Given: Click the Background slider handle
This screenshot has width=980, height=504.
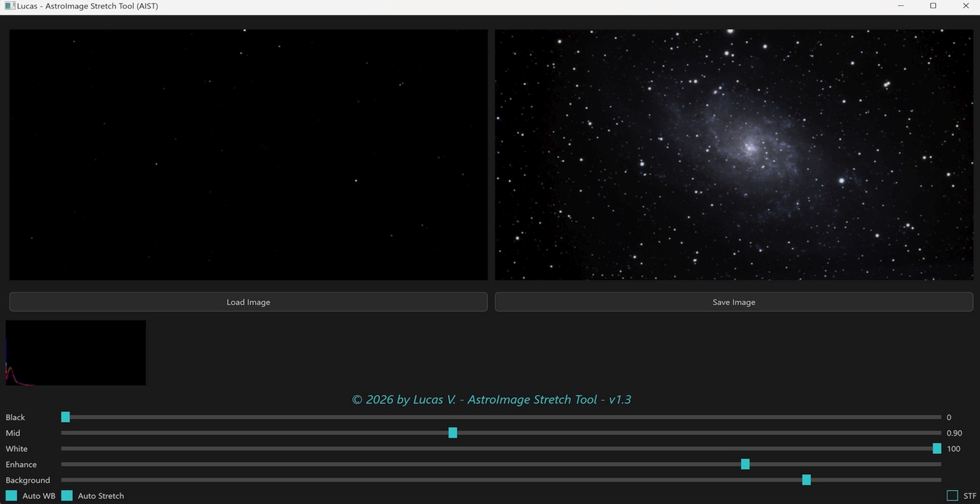Looking at the screenshot, I should [x=807, y=480].
